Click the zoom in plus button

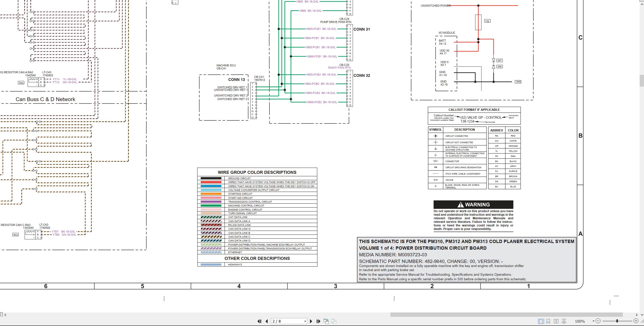pos(636,321)
